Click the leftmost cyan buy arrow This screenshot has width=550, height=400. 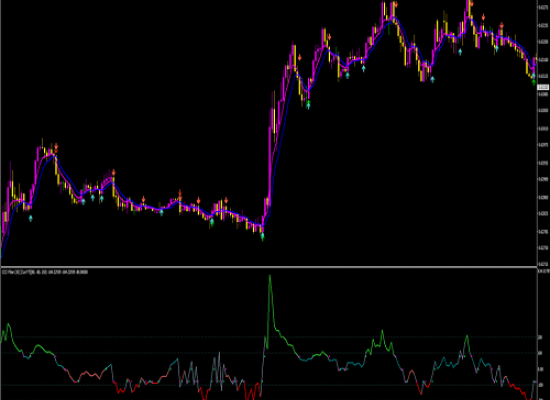(31, 218)
